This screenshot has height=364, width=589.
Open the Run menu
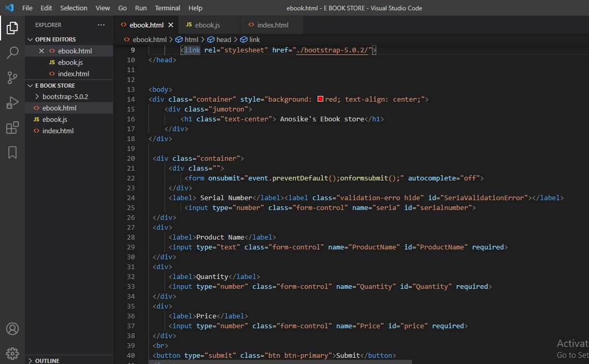141,8
